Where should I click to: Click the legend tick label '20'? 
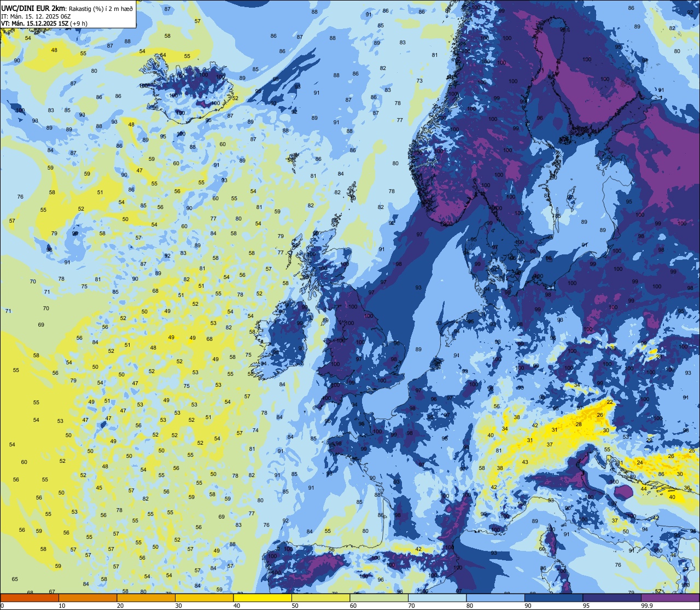[120, 606]
